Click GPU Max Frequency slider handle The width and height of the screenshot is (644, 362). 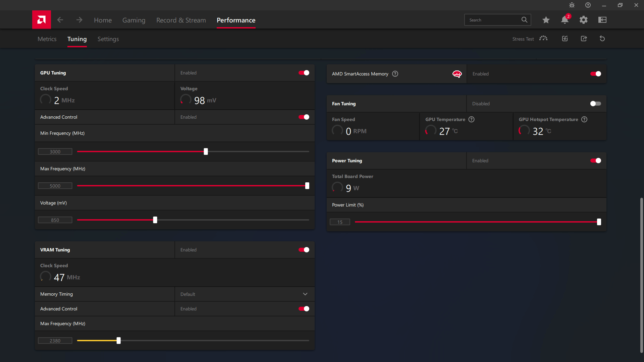pos(307,186)
